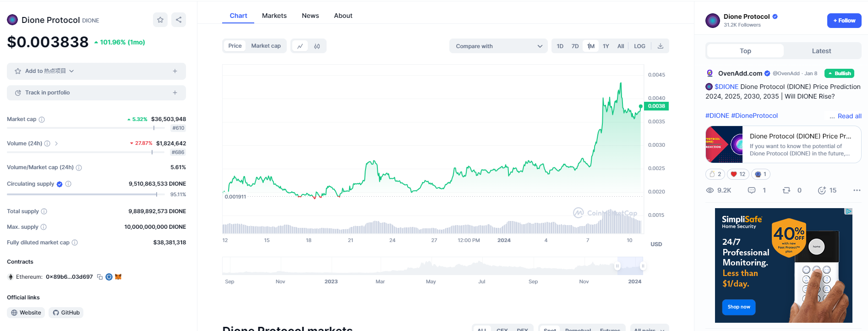This screenshot has width=868, height=331.
Task: Copy the Ethereum contract address
Action: coord(100,277)
